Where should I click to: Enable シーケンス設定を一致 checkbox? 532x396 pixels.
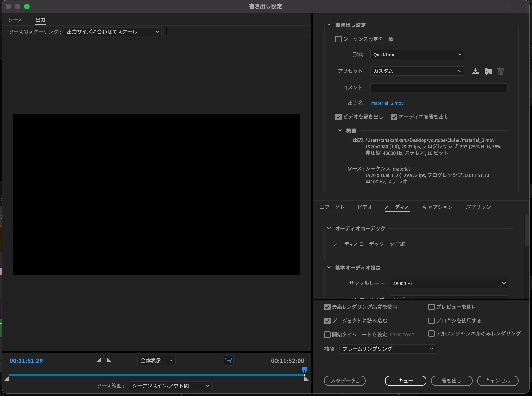pos(338,39)
